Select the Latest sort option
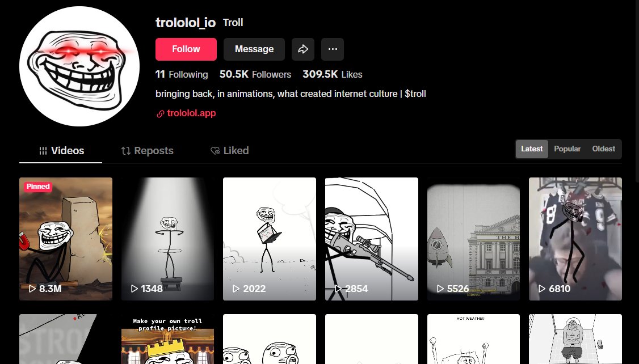The width and height of the screenshot is (639, 364). 532,149
